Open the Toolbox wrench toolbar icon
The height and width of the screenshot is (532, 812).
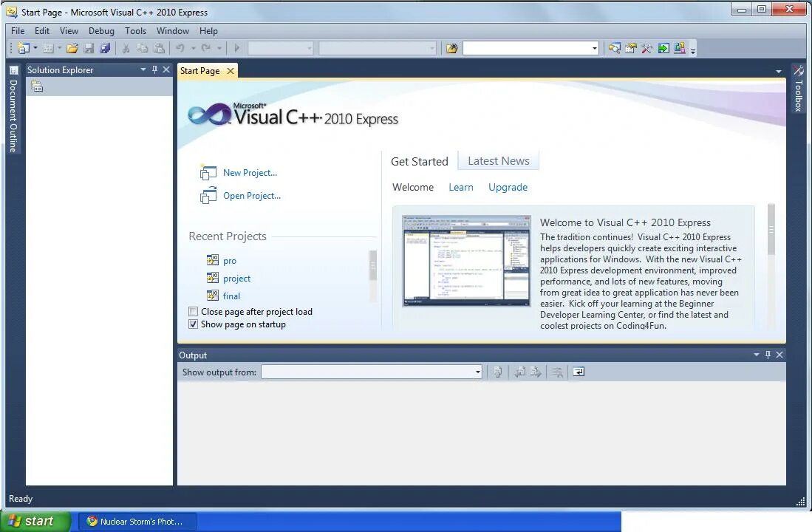click(646, 48)
